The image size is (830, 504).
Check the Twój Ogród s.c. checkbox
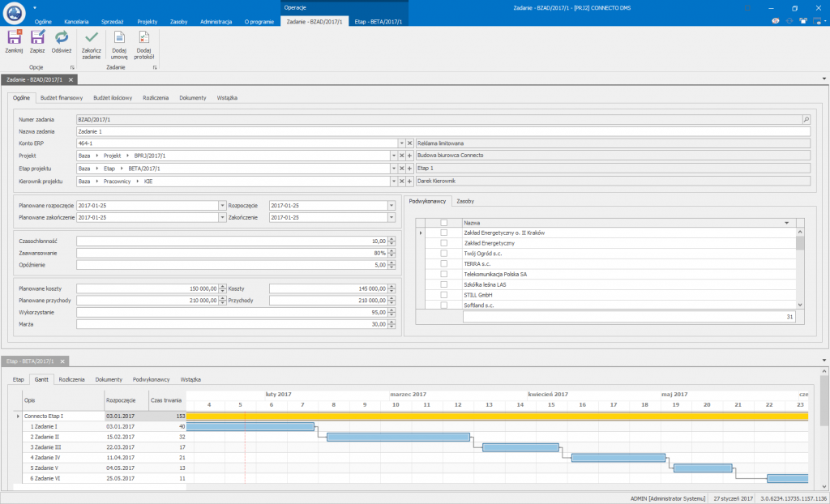(444, 254)
